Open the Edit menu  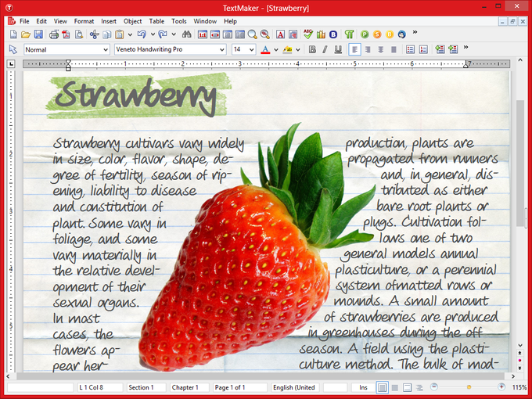coord(41,21)
